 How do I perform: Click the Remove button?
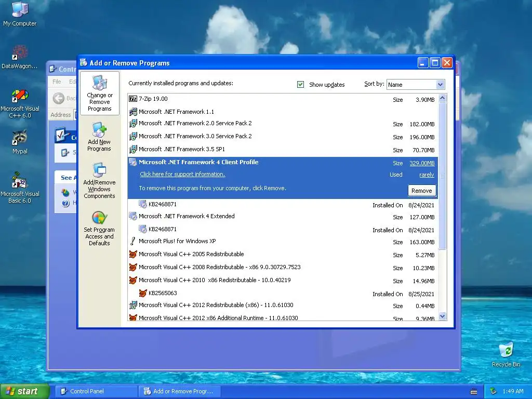tap(422, 190)
